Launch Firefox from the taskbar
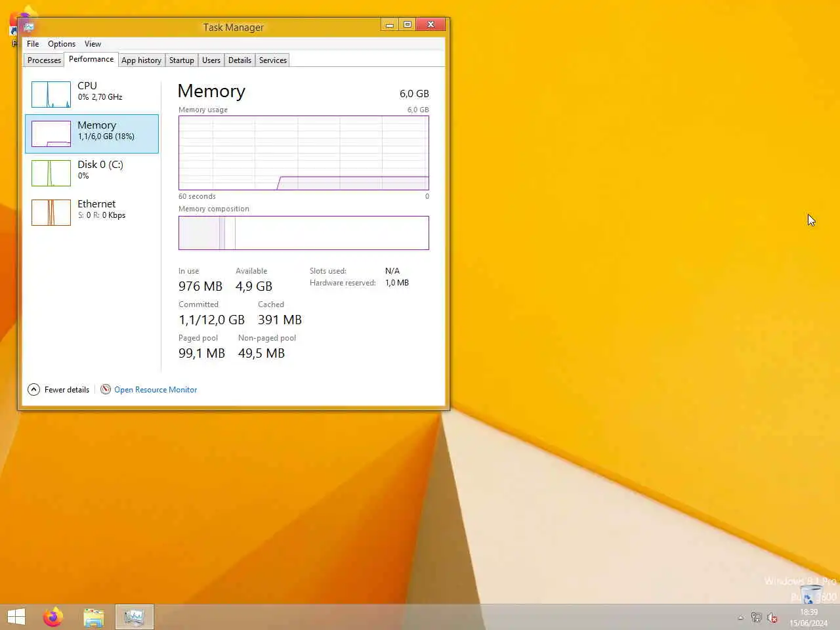The image size is (840, 630). (53, 617)
